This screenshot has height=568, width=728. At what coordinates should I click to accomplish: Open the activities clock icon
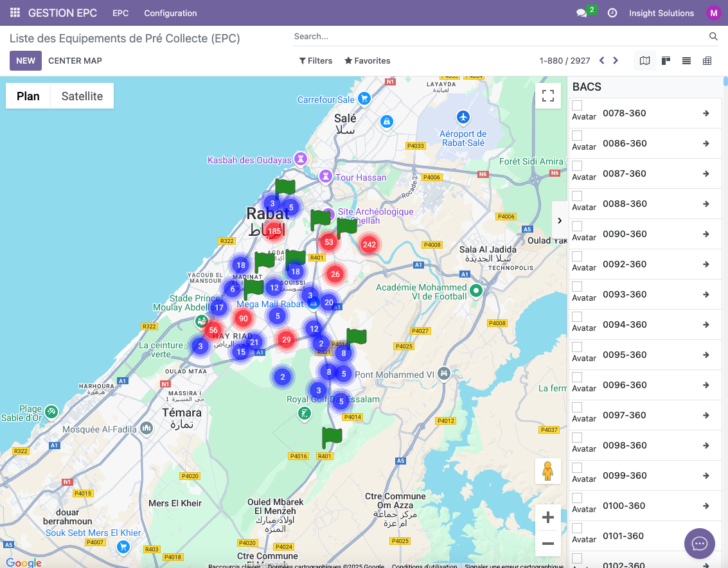612,13
